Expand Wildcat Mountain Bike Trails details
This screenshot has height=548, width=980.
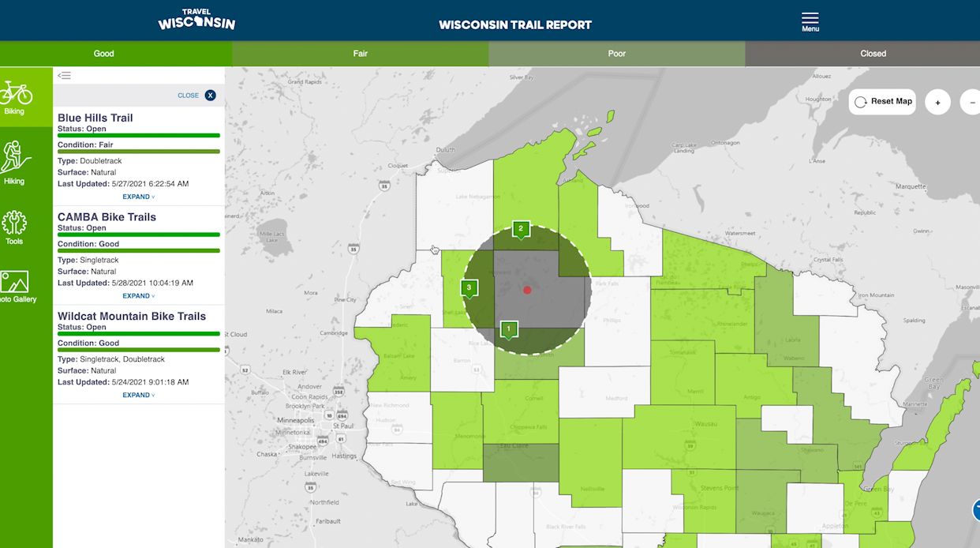pyautogui.click(x=138, y=395)
